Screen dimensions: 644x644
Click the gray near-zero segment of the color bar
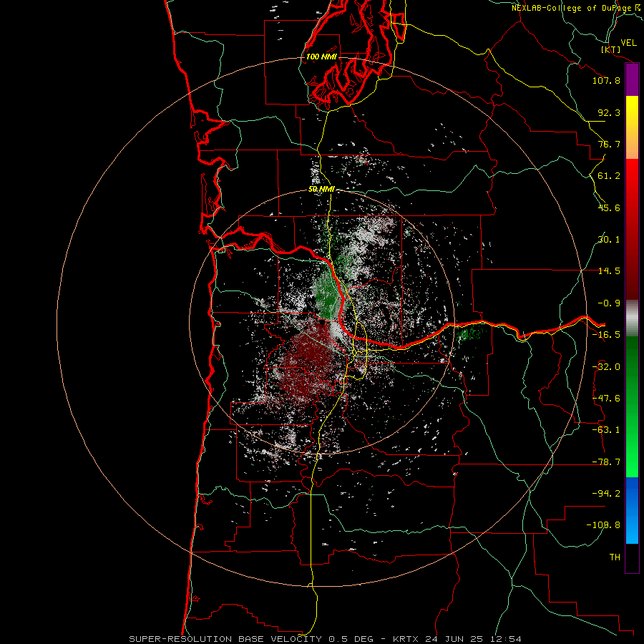632,318
